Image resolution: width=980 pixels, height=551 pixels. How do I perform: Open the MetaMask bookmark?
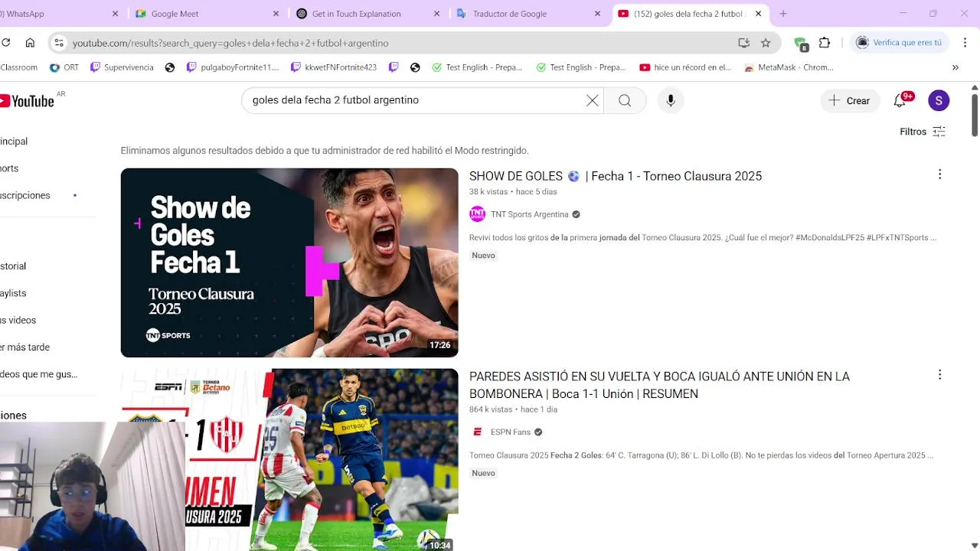(x=789, y=67)
